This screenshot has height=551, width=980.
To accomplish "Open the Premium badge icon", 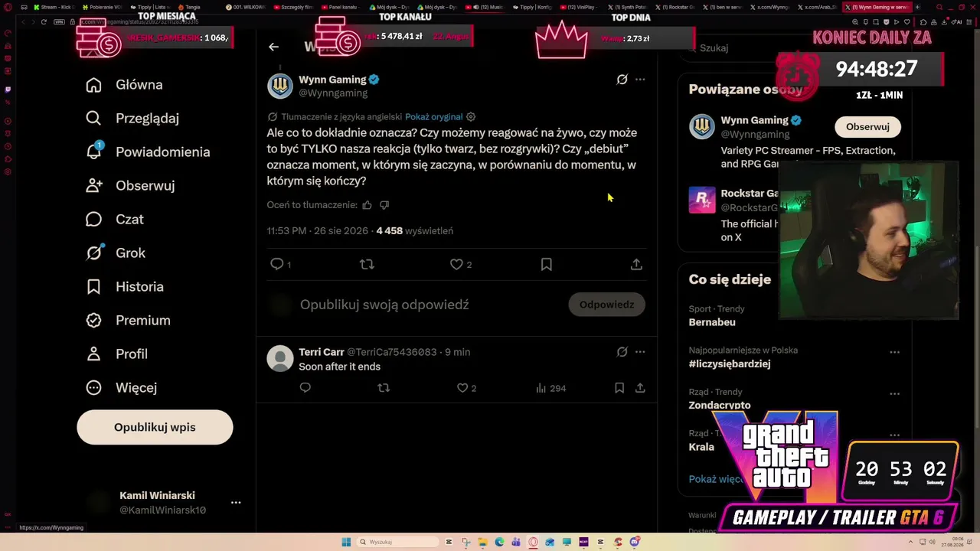I will point(93,321).
